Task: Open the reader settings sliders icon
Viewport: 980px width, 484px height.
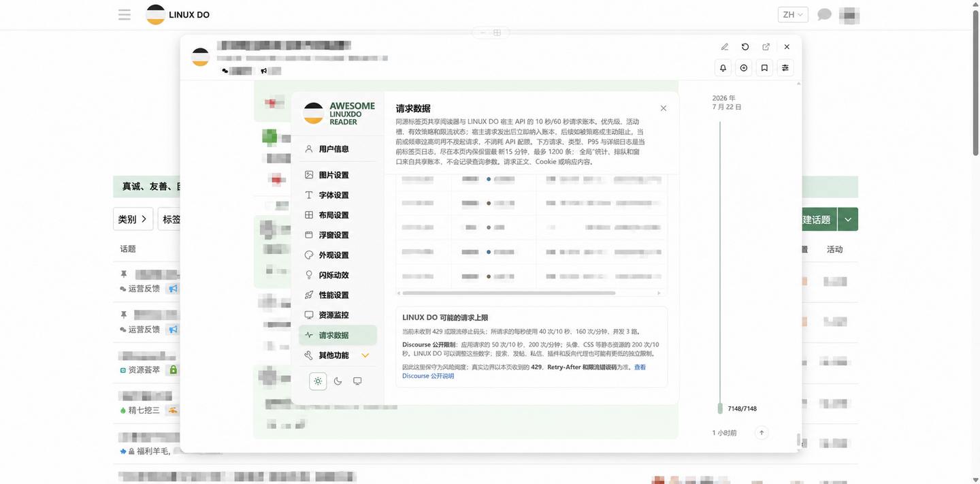Action: pos(785,68)
